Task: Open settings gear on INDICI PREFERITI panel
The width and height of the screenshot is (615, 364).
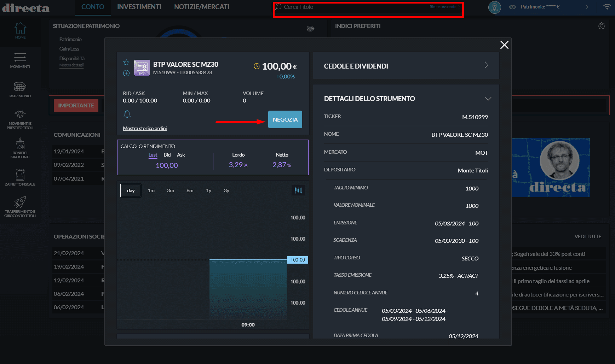Action: click(x=601, y=26)
